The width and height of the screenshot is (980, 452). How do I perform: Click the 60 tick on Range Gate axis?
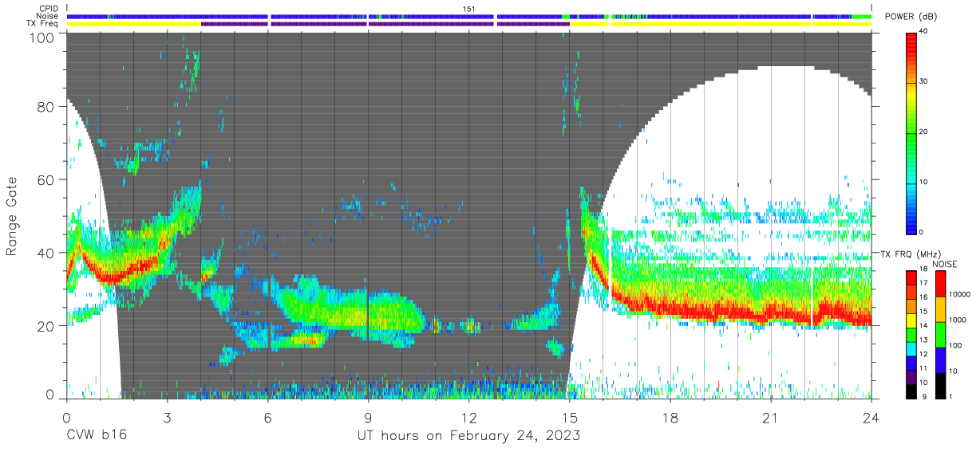(46, 179)
